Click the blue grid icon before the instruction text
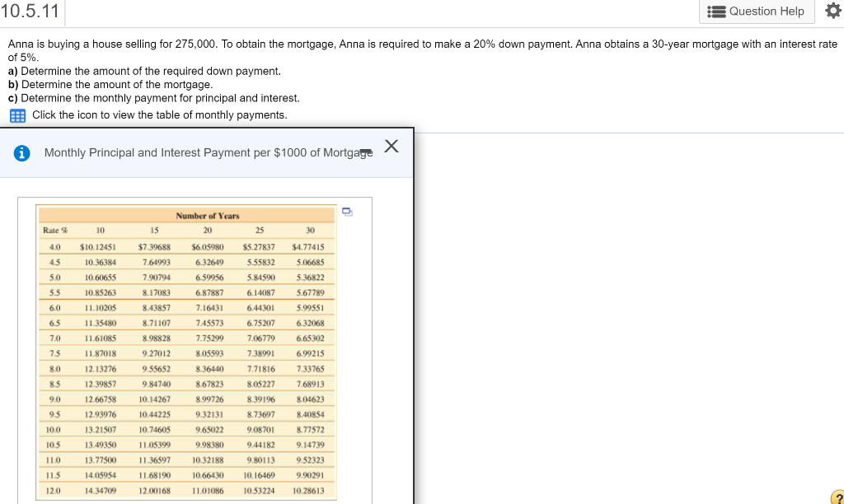Viewport: 844px width, 504px height. [16, 114]
